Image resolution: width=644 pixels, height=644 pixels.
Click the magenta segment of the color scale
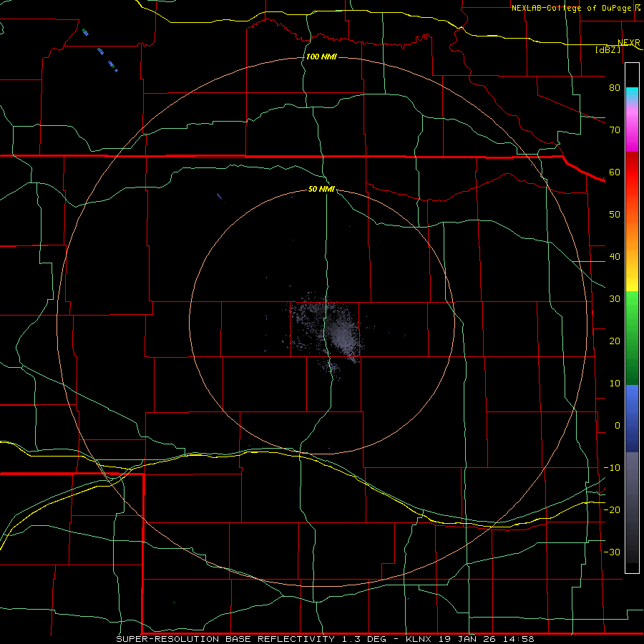pos(632,130)
